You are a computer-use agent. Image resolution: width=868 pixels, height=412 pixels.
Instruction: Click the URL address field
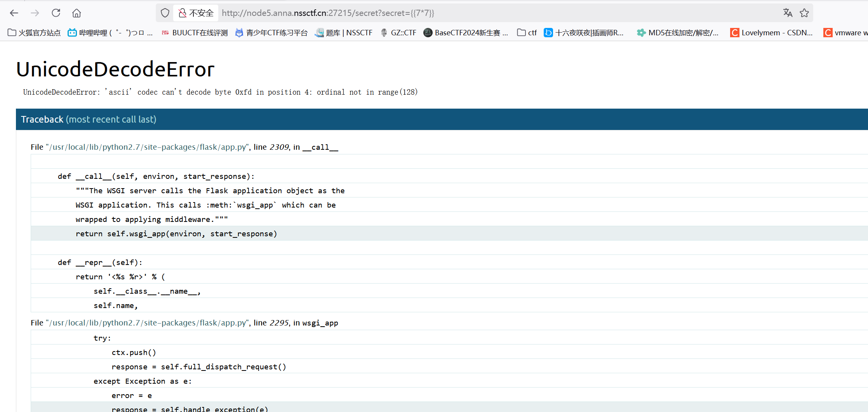pyautogui.click(x=466, y=13)
